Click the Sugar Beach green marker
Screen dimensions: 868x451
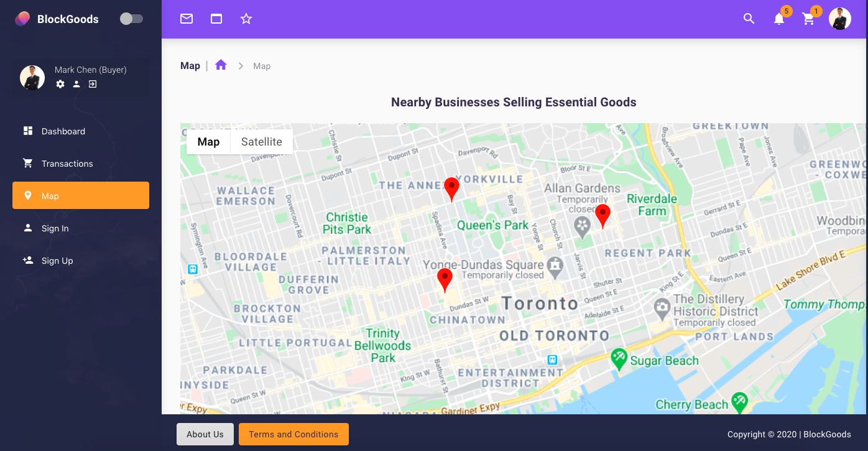tap(618, 359)
